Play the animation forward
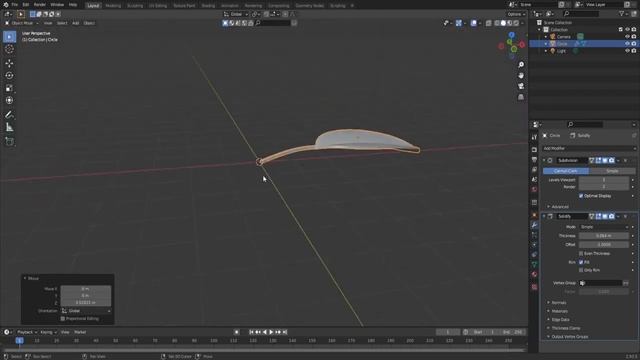 pyautogui.click(x=271, y=332)
